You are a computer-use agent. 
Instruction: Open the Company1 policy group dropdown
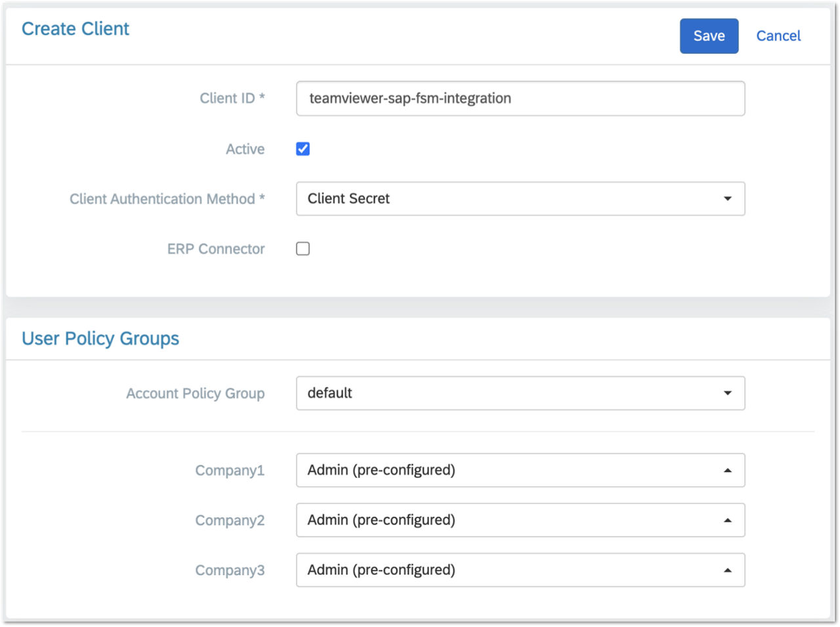pyautogui.click(x=520, y=470)
